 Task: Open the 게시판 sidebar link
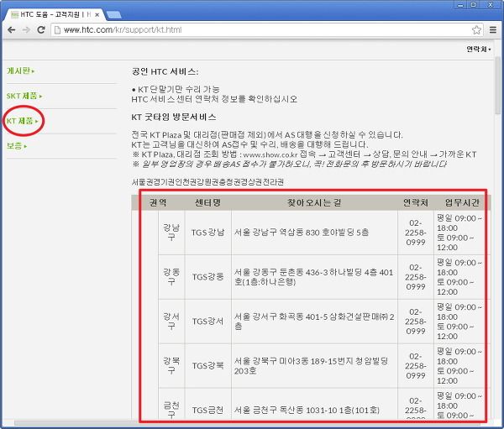point(20,71)
